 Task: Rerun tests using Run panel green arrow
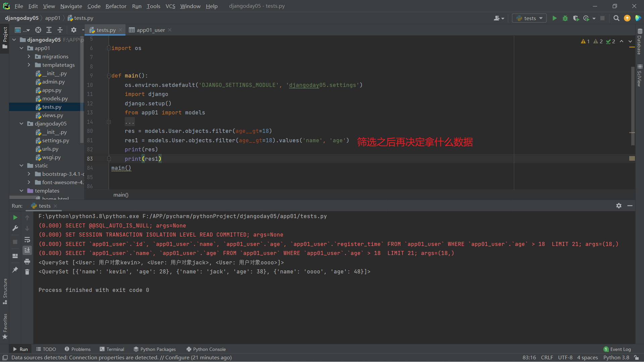15,217
